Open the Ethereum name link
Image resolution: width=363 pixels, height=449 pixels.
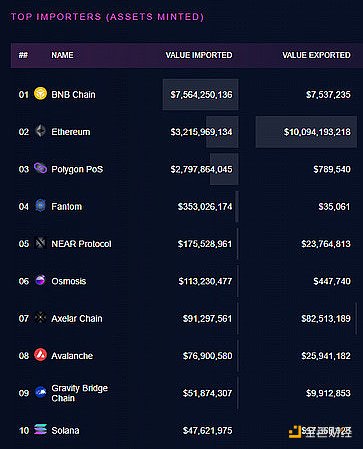[x=71, y=132]
